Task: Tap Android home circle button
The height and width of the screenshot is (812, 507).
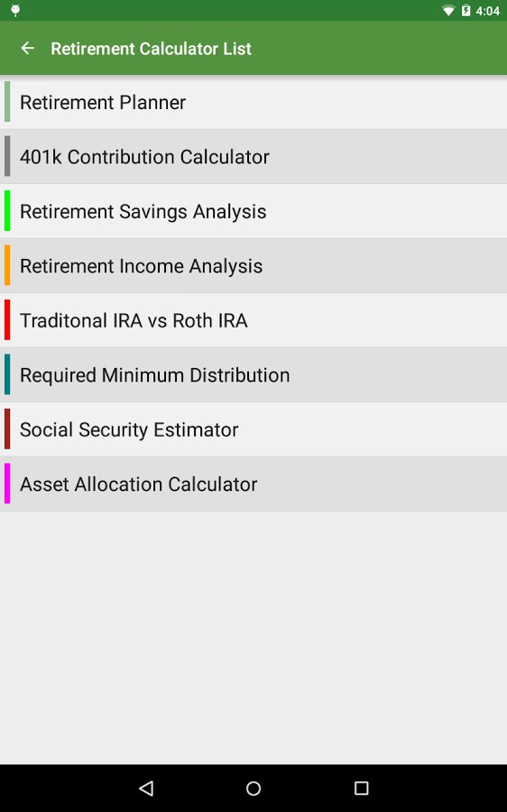Action: point(253,789)
